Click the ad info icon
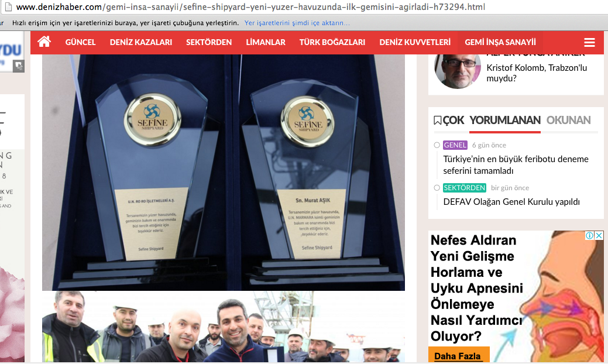This screenshot has width=608, height=364. point(589,235)
